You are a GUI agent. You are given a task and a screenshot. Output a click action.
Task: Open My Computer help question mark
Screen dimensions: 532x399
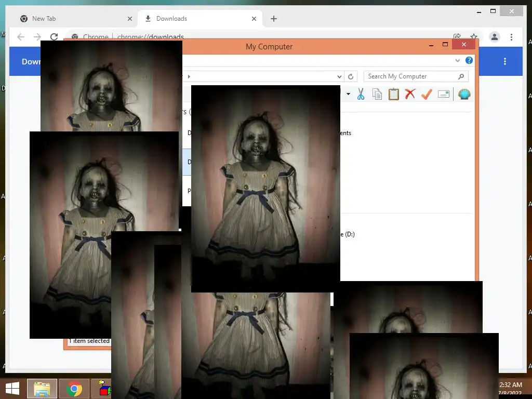coord(469,60)
